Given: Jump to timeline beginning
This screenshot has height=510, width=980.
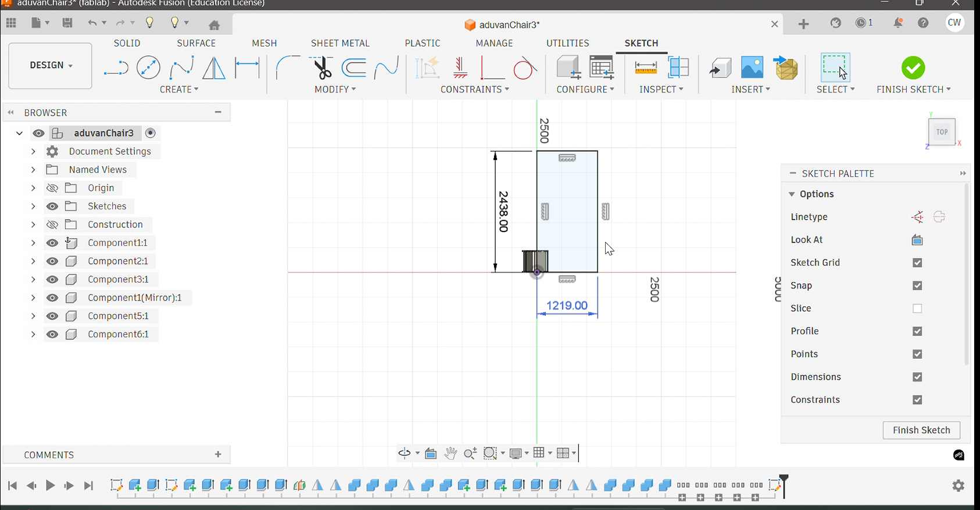Looking at the screenshot, I should coord(13,486).
